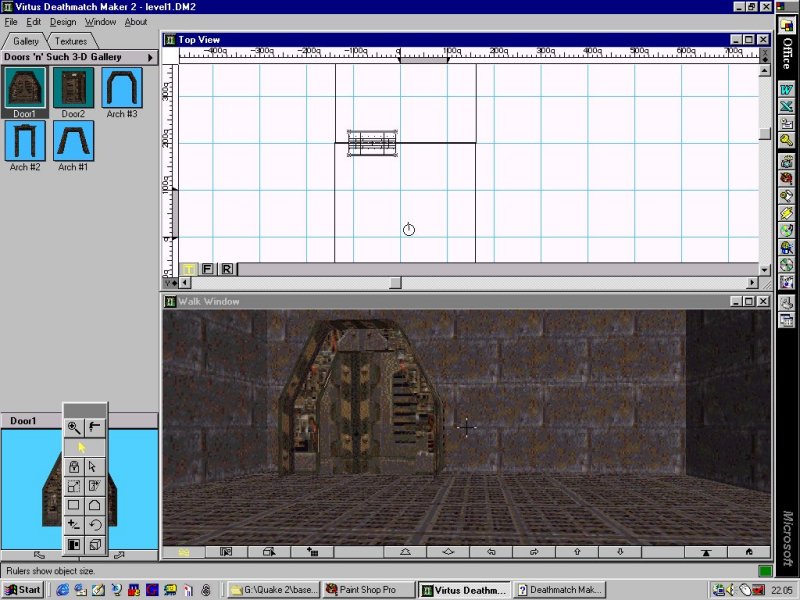Launch Internet Explorer from quick launch

click(x=63, y=590)
